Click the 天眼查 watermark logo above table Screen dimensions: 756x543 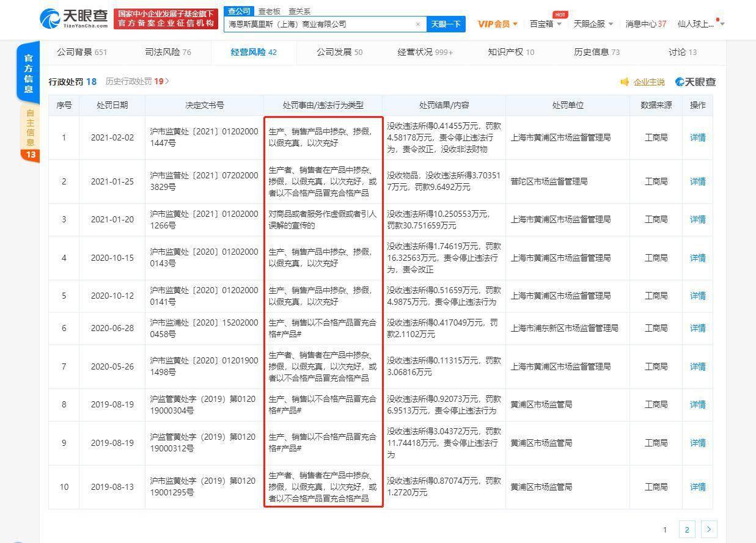[x=695, y=82]
